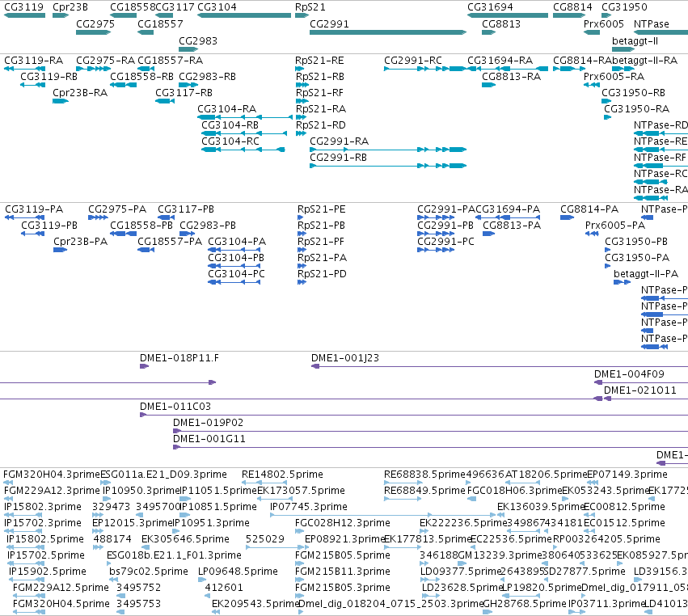Open protein RpS21-PD
Screen dimensions: 688x616
(322, 274)
